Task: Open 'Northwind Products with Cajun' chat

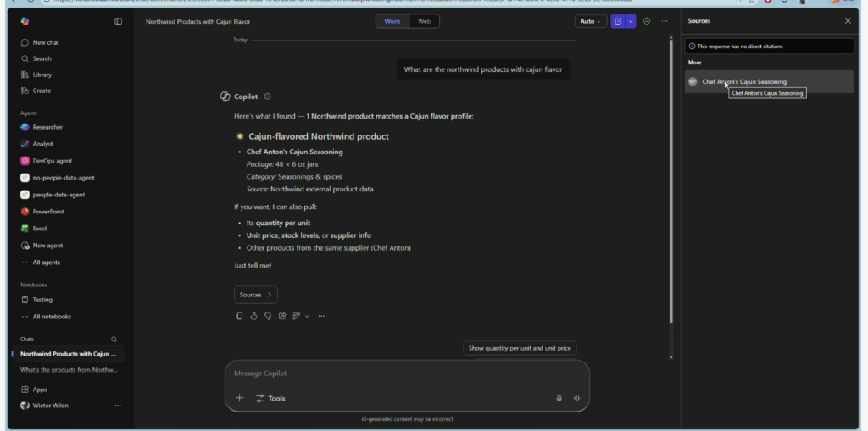Action: 68,354
